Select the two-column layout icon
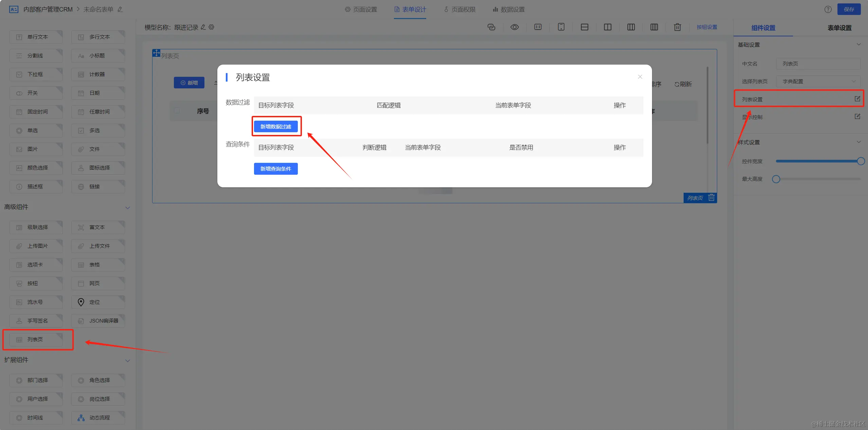The height and width of the screenshot is (430, 868). pos(608,27)
